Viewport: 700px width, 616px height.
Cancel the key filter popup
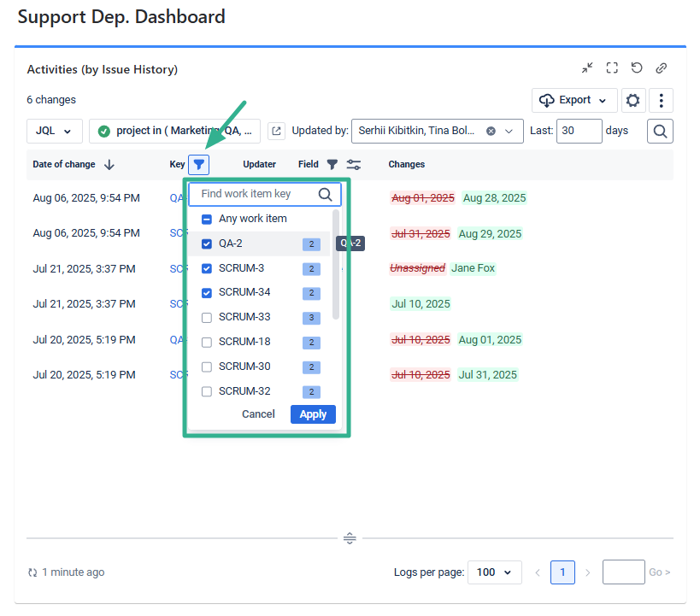click(x=258, y=414)
